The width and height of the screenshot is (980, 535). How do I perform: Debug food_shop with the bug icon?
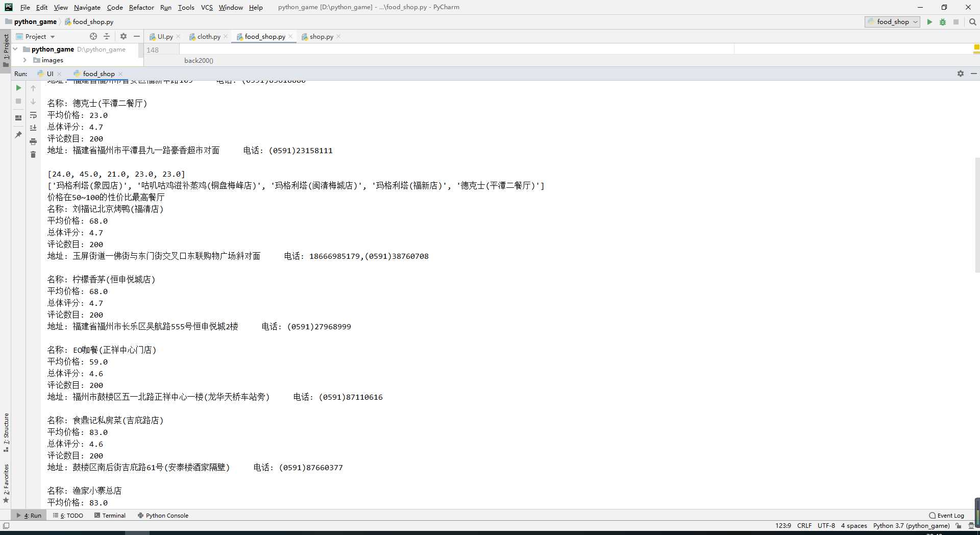coord(943,22)
